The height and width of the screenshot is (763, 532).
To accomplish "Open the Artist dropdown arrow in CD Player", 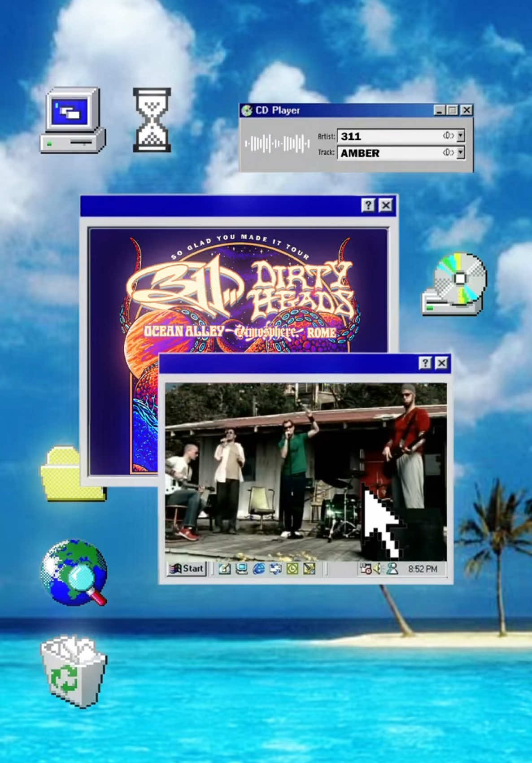I will pos(460,135).
